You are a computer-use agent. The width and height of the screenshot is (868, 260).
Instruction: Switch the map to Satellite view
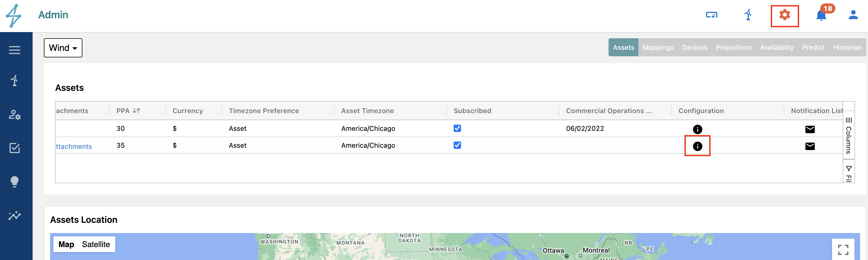tap(96, 244)
